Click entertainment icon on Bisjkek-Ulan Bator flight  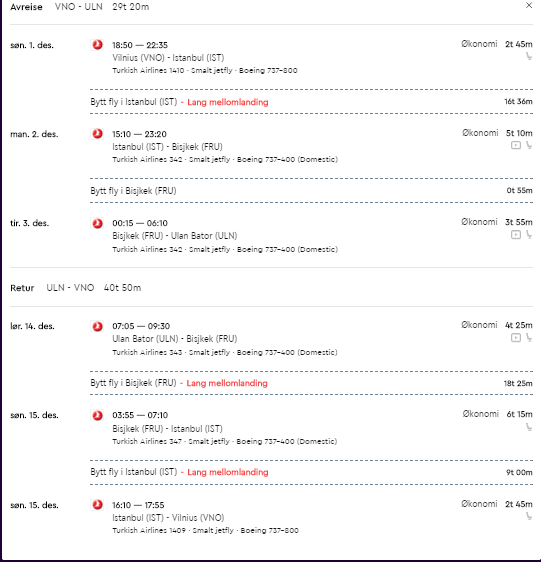(x=516, y=235)
